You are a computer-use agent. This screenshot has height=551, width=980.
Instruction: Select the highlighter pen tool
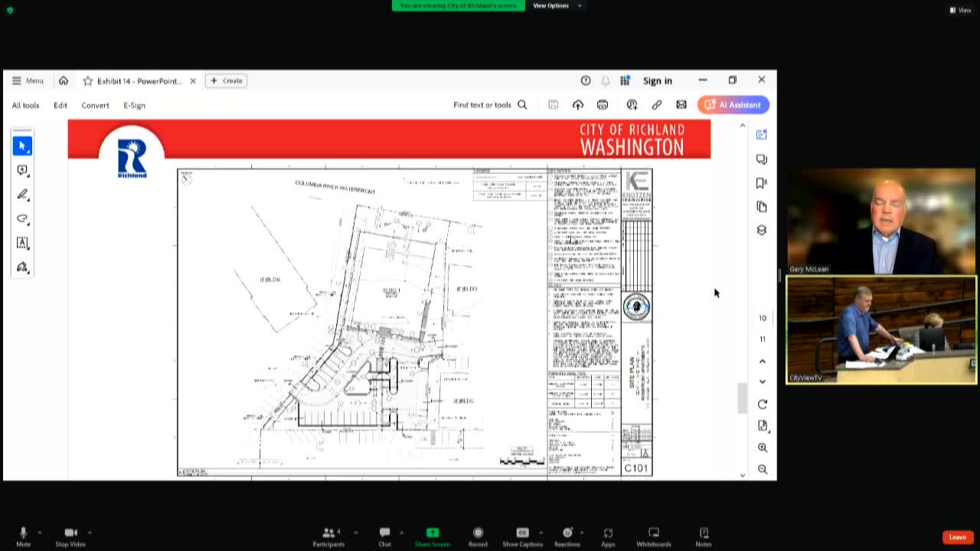pyautogui.click(x=22, y=194)
